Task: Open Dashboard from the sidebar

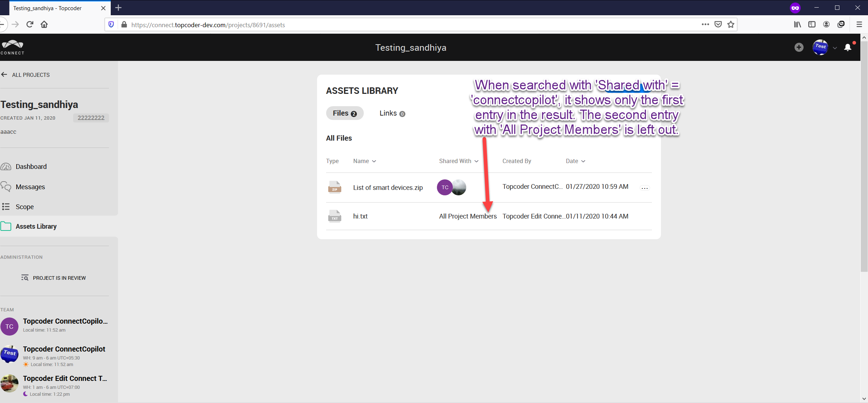Action: coord(31,167)
